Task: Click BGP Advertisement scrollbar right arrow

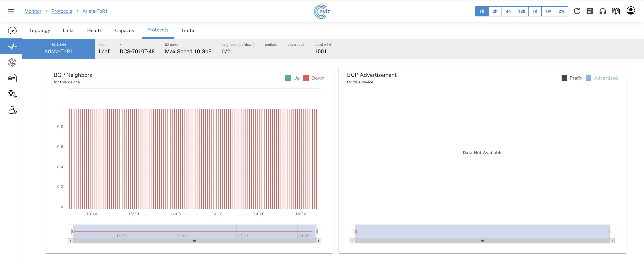Action: point(612,241)
